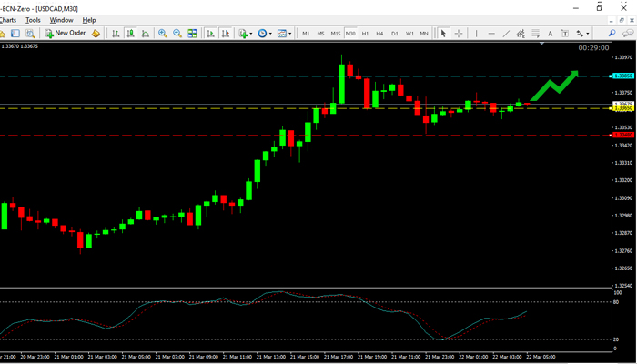Tile windows with the grid icon
Image resolution: width=637 pixels, height=364 pixels.
(192, 34)
